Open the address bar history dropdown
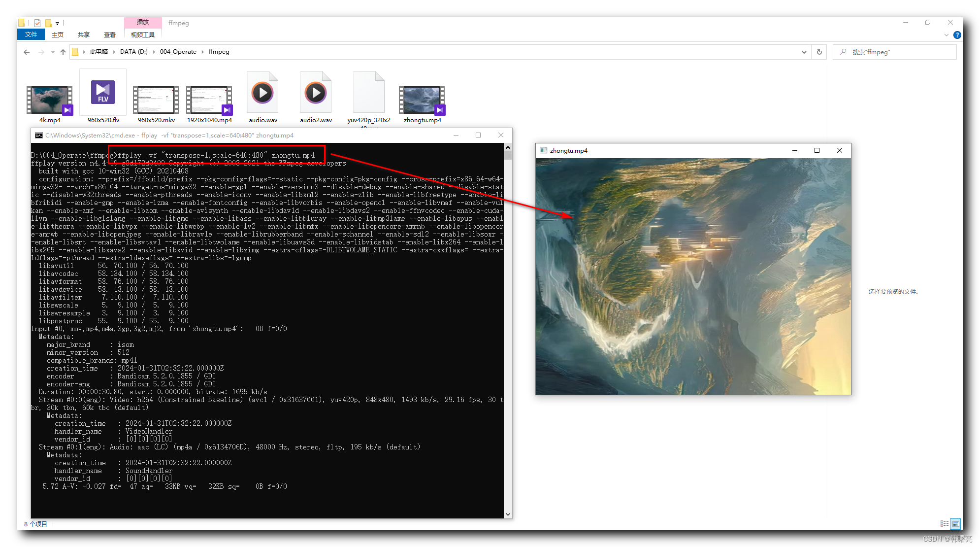The width and height of the screenshot is (980, 547). (804, 52)
